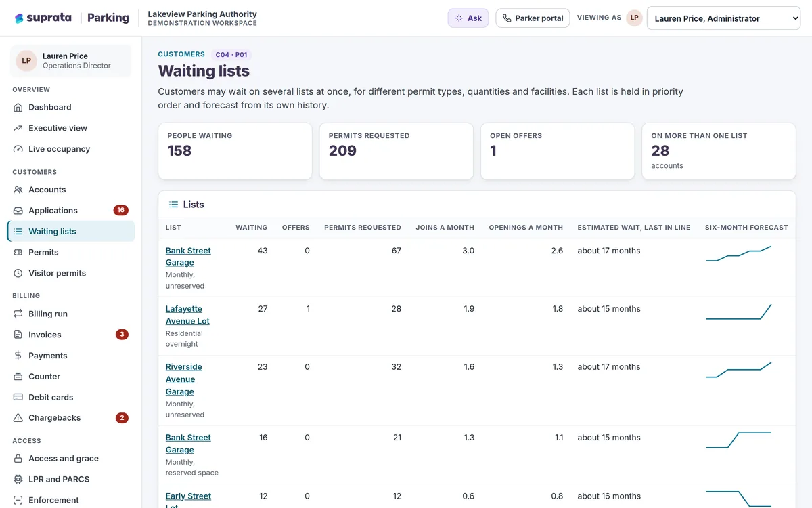This screenshot has width=812, height=508.
Task: Click the Executive view trend icon
Action: [18, 128]
